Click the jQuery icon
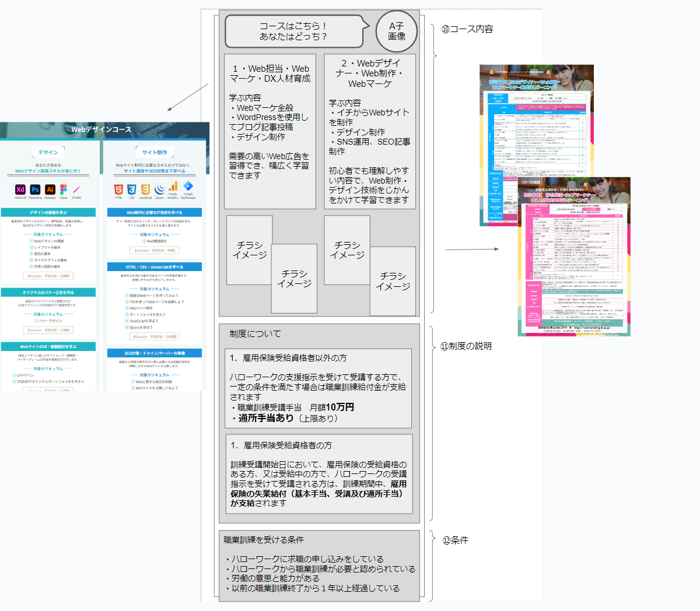Image resolution: width=700 pixels, height=611 pixels. tap(159, 189)
